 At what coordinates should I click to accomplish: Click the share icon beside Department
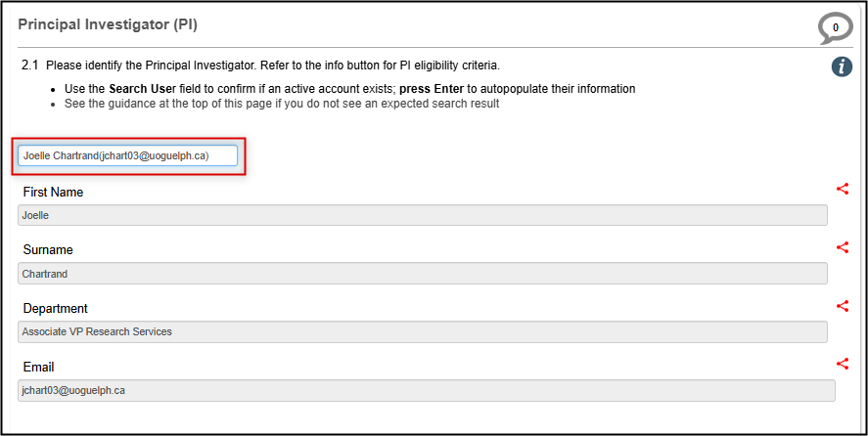point(843,306)
